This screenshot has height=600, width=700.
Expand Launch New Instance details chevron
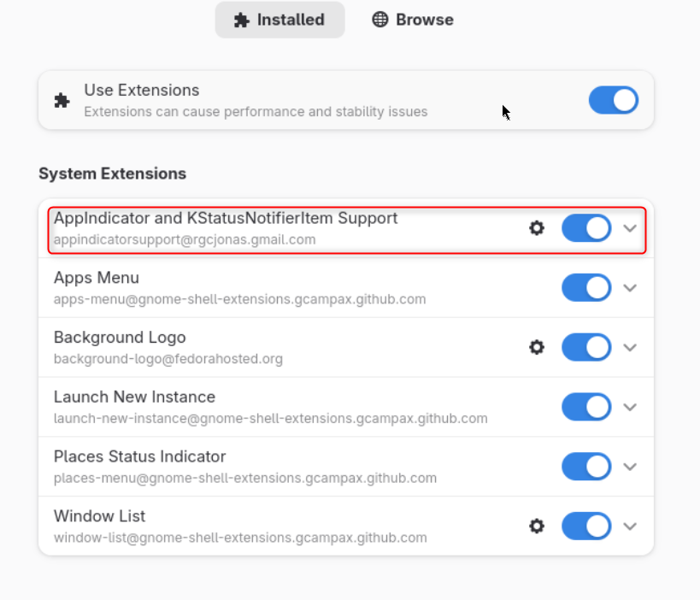630,407
